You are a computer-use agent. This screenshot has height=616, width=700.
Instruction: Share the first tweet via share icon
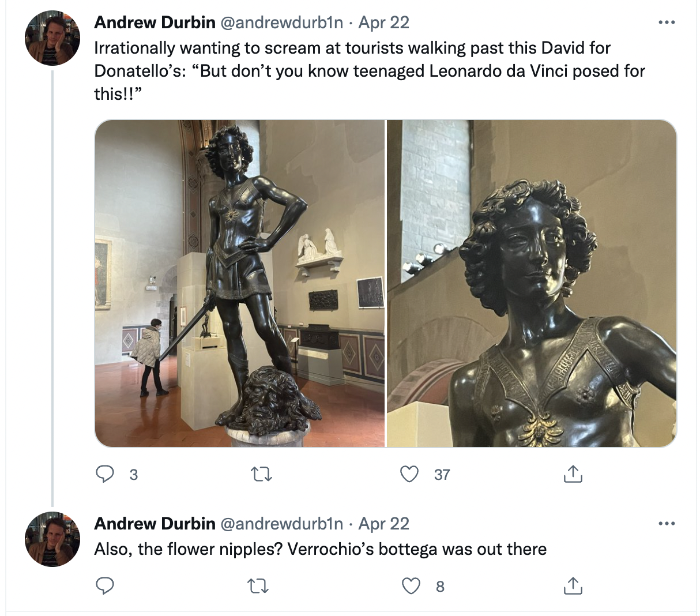coord(572,474)
